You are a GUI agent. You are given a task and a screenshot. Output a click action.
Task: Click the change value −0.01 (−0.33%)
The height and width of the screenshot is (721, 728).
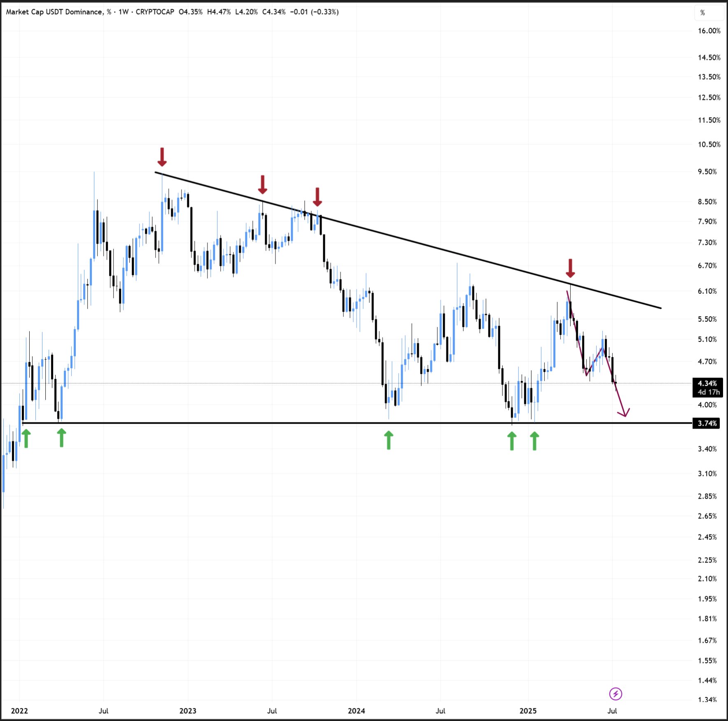(315, 12)
